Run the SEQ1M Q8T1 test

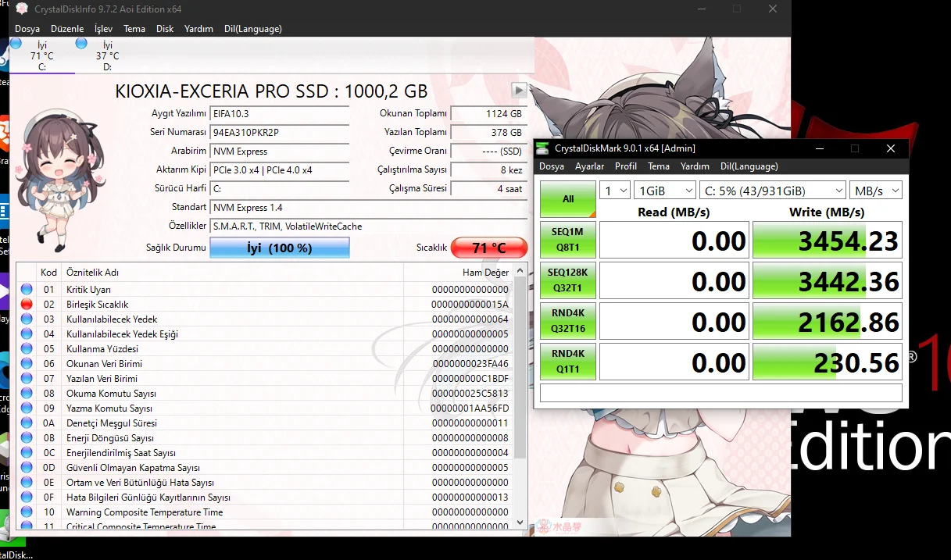tap(568, 240)
